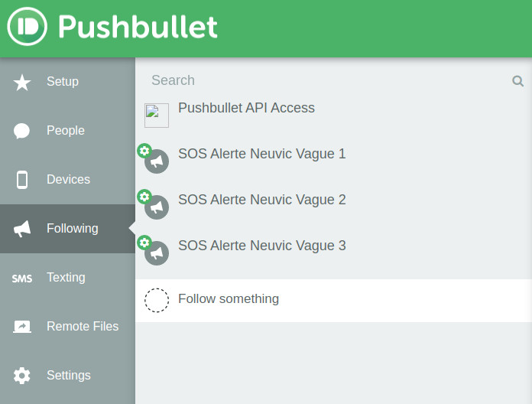Click the Devices phone icon
Viewport: 532px width, 404px height.
coord(22,180)
